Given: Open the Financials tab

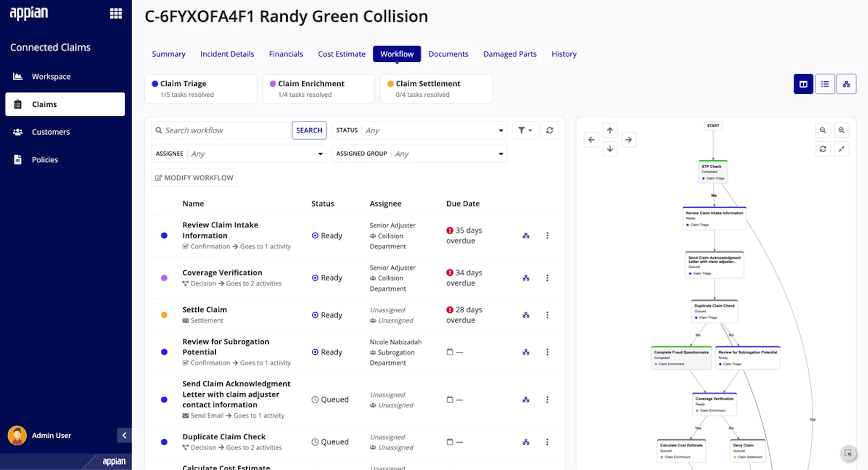Looking at the screenshot, I should (286, 54).
